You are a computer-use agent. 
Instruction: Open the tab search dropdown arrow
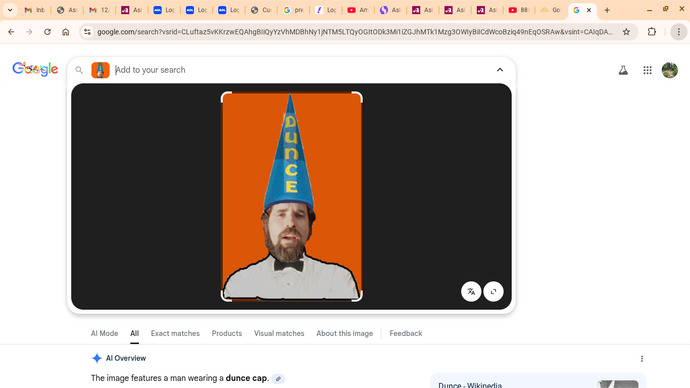tap(10, 10)
